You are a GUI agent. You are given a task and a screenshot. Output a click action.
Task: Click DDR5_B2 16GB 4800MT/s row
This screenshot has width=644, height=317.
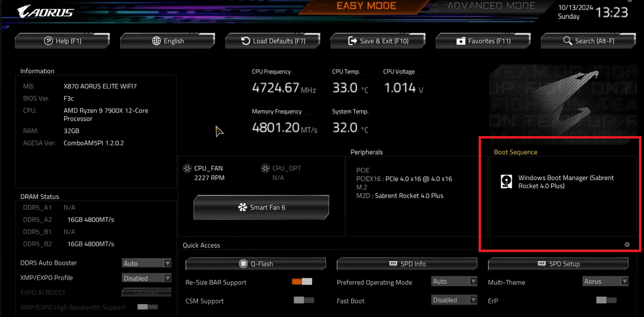point(69,244)
